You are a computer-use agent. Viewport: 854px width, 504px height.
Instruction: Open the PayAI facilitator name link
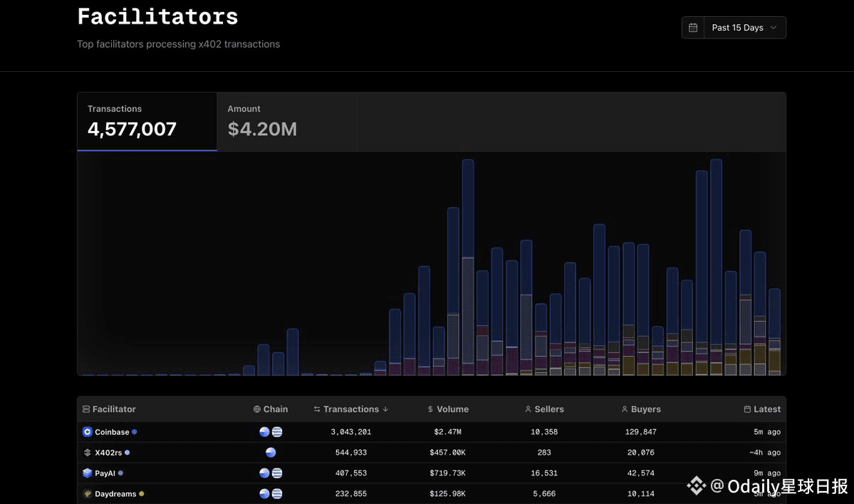click(105, 473)
